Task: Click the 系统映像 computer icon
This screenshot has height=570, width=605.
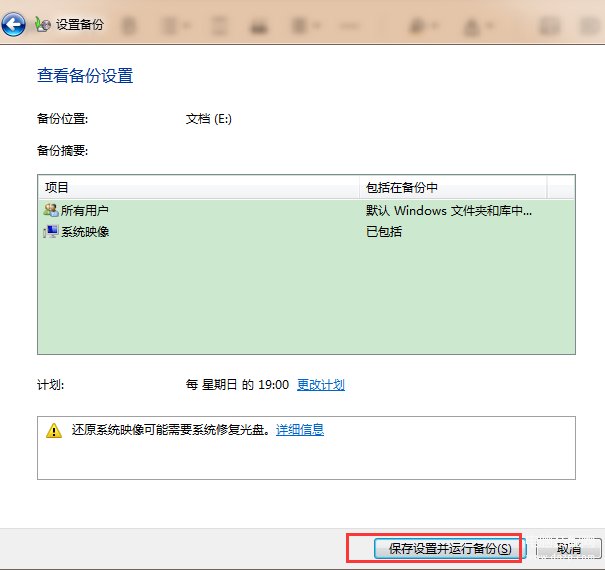Action: [51, 232]
